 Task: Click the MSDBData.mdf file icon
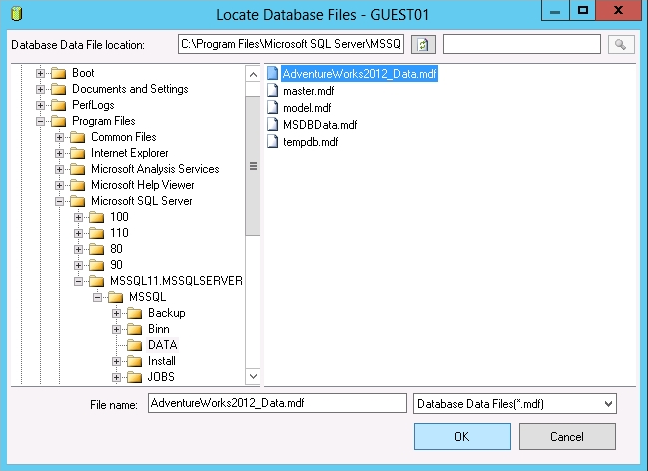pyautogui.click(x=272, y=124)
